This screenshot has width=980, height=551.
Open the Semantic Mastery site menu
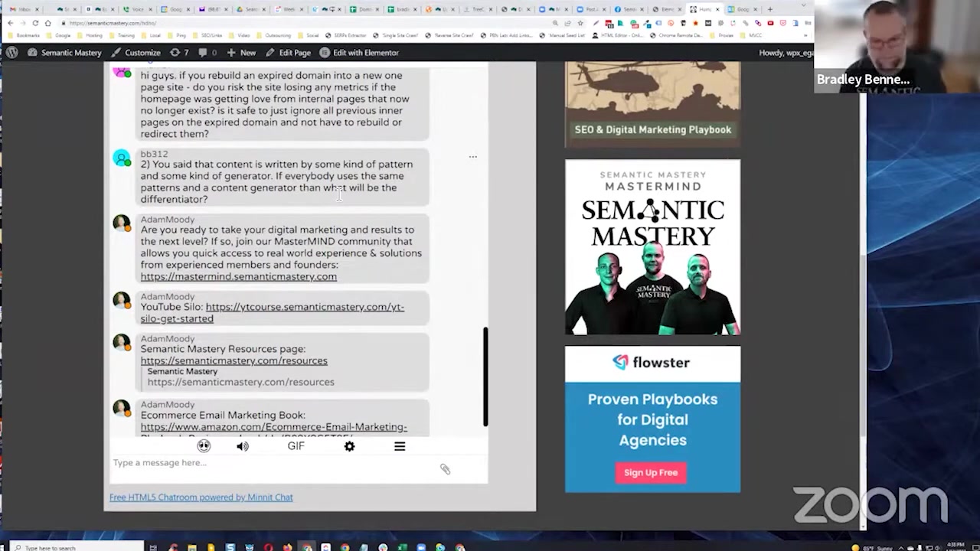[x=64, y=53]
